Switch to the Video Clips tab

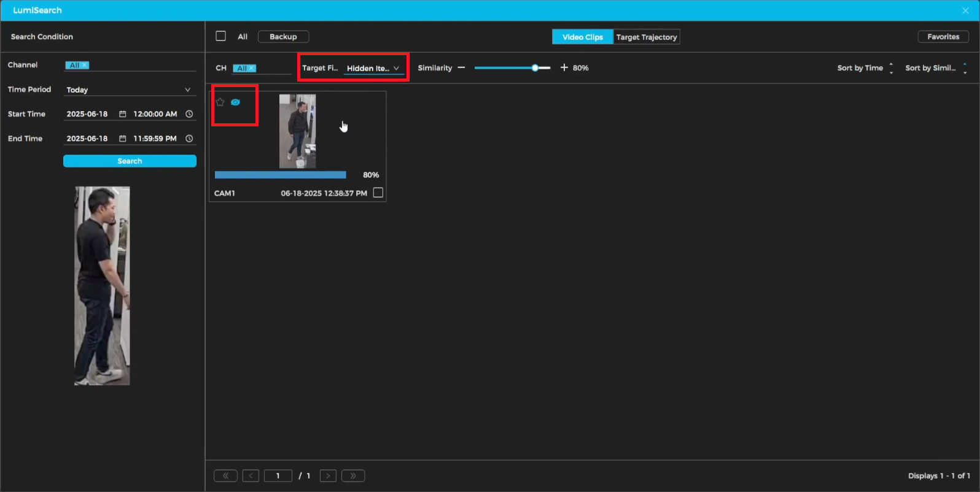582,37
